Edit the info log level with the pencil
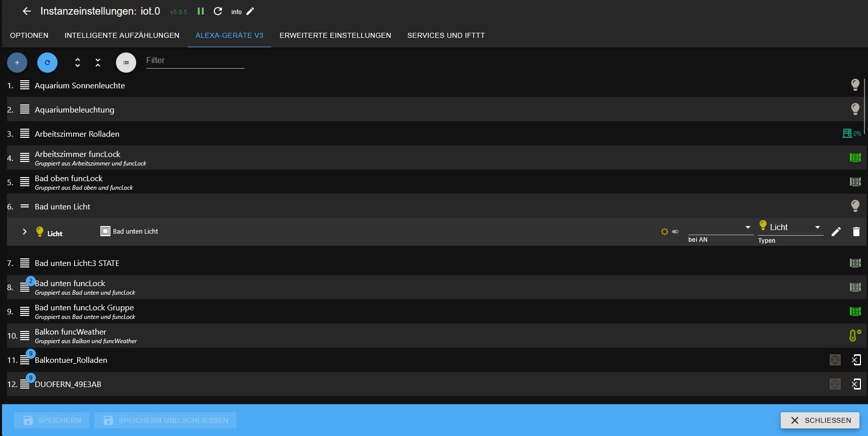This screenshot has width=868, height=436. (x=250, y=11)
